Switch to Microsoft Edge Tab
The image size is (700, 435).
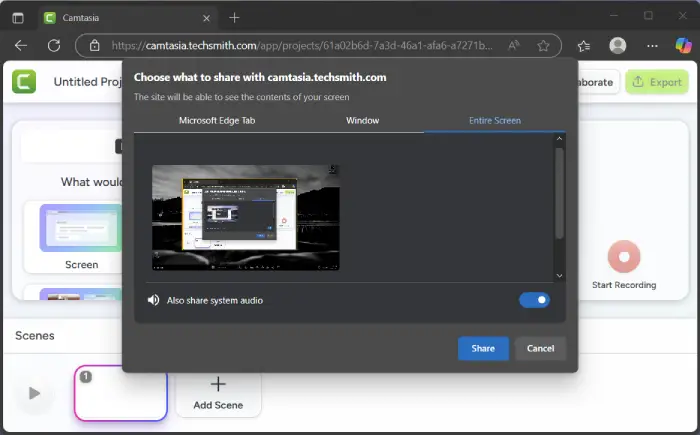[217, 121]
